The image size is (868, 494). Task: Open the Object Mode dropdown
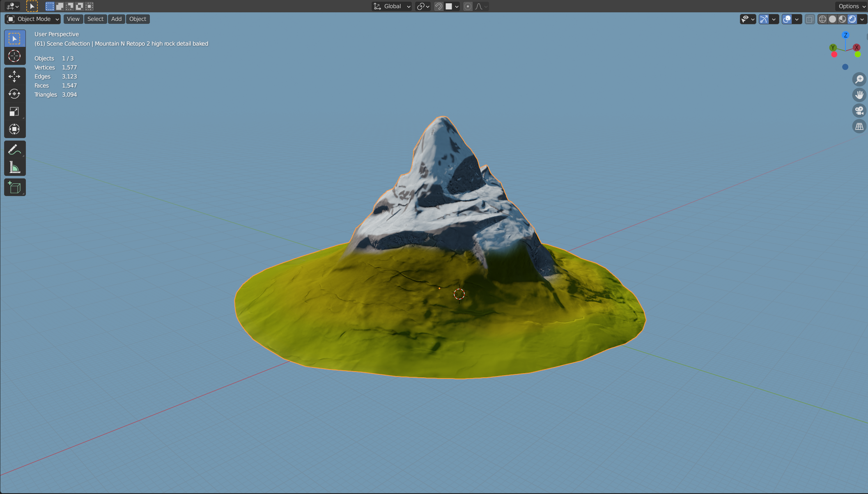(33, 19)
